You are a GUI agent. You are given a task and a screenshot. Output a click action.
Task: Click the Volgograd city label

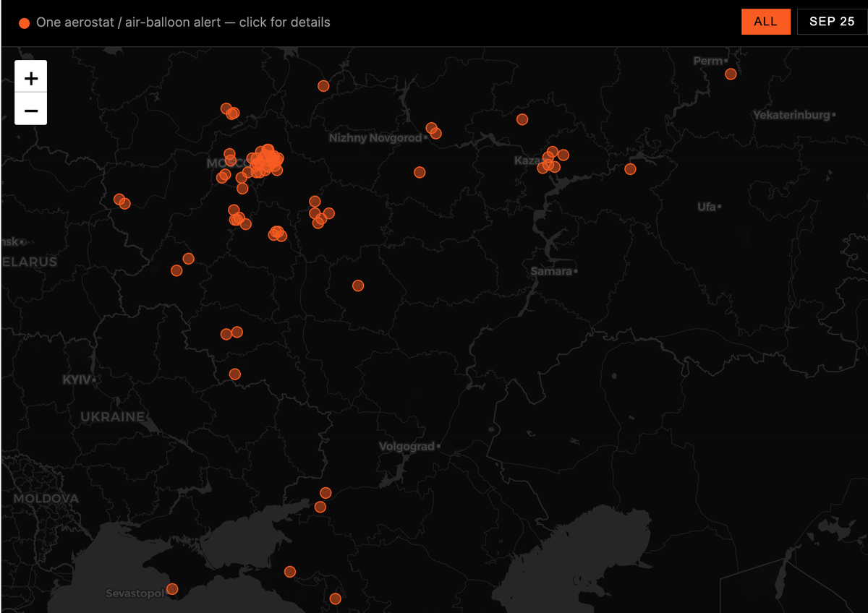(x=407, y=447)
